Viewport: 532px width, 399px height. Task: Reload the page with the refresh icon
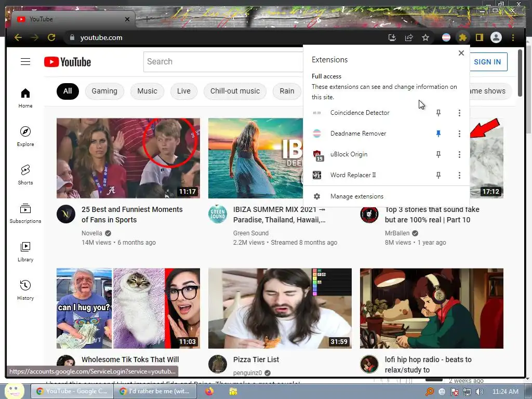pyautogui.click(x=51, y=37)
